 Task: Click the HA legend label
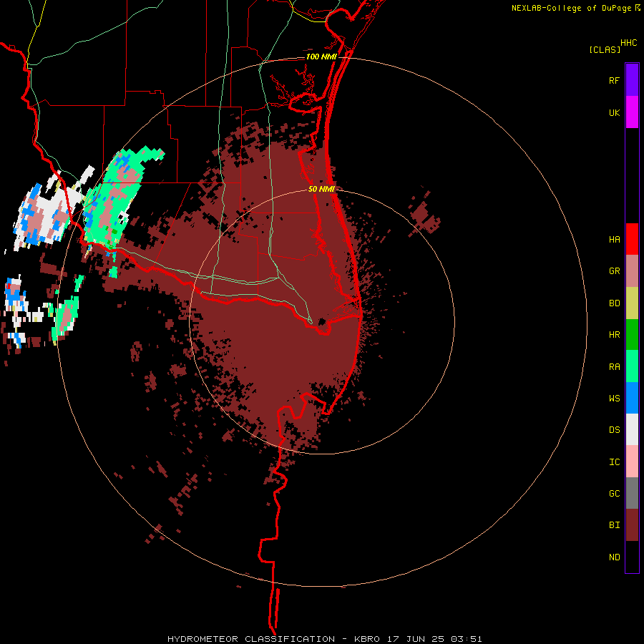(x=614, y=239)
